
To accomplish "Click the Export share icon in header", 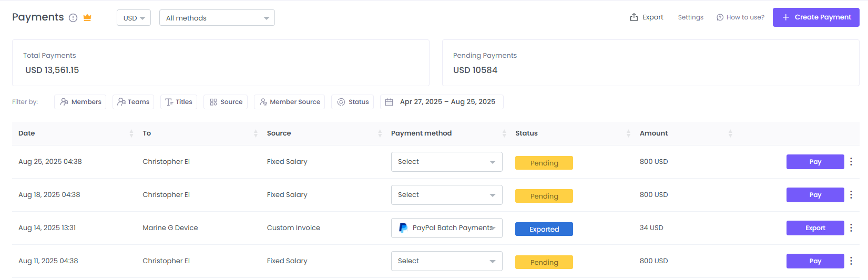I will coord(634,17).
